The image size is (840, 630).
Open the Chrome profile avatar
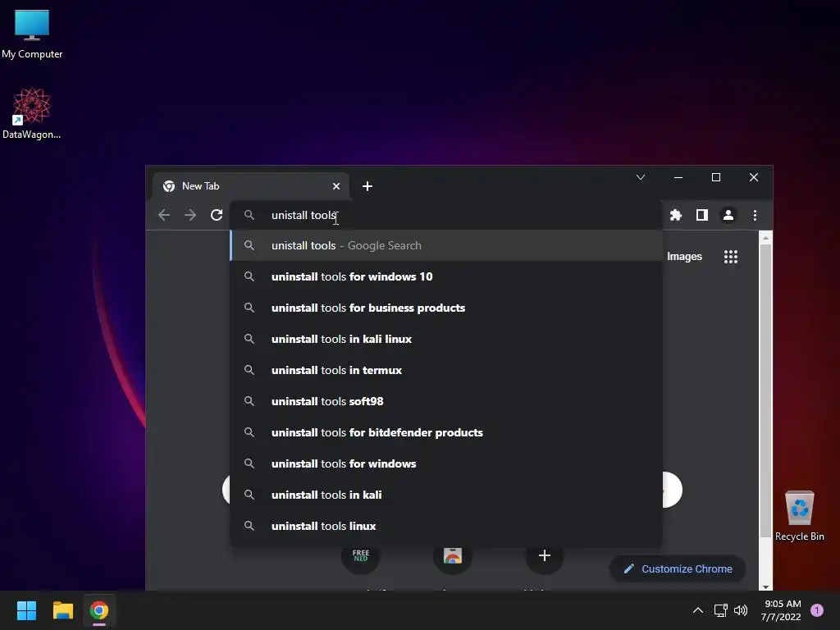(x=728, y=216)
